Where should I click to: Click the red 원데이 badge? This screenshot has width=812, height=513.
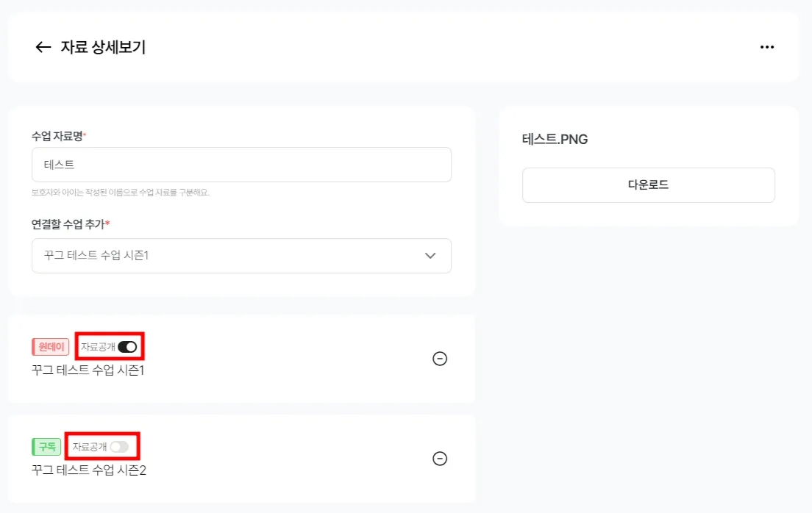(50, 347)
